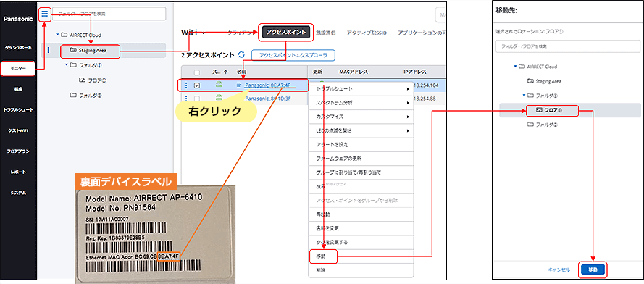The image size is (644, 284).
Task: Expand the カスタマイズ submenu arrow
Action: 408,117
